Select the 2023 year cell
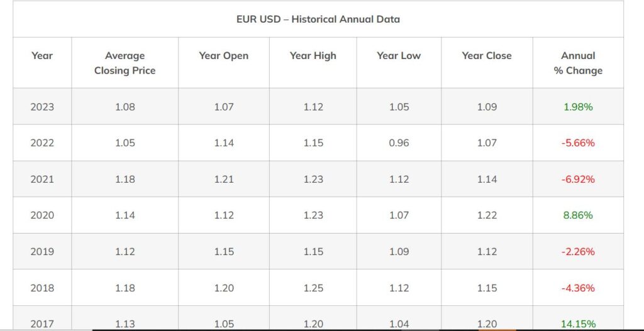Viewport: 644px width, 331px height. (42, 107)
